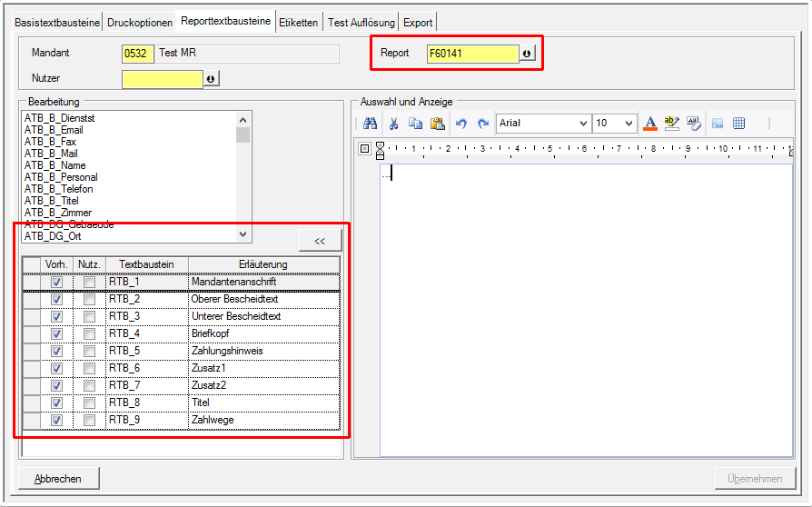Viewport: 812px width, 507px height.
Task: Click the copy icon in editor toolbar
Action: [x=415, y=124]
